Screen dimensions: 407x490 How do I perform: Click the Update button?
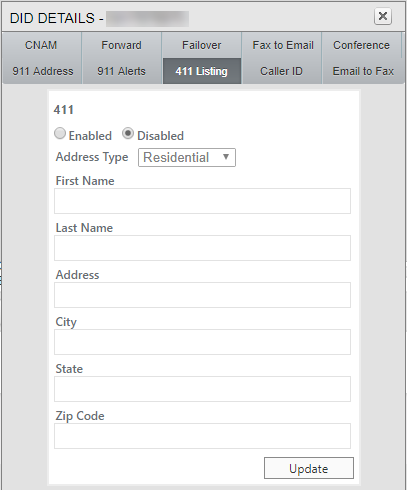(309, 468)
